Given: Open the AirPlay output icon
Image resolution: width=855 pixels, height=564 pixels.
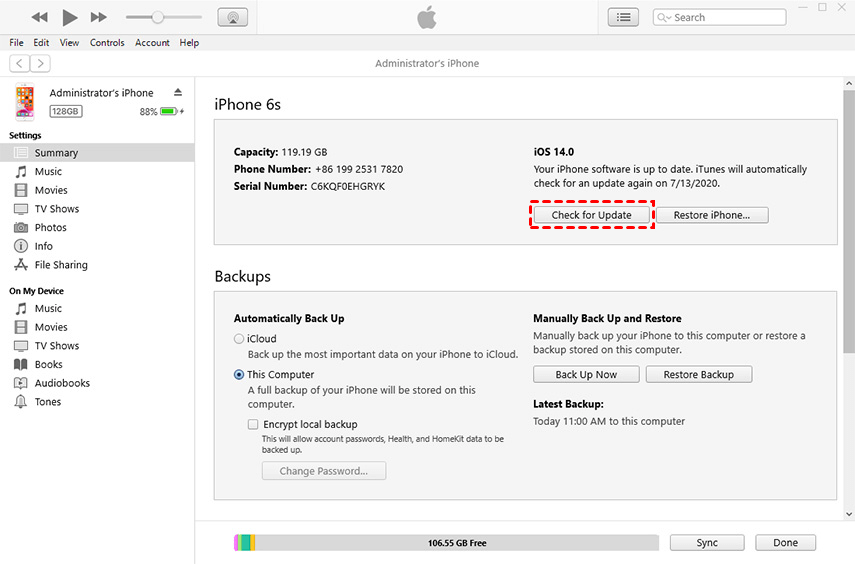Looking at the screenshot, I should (233, 17).
